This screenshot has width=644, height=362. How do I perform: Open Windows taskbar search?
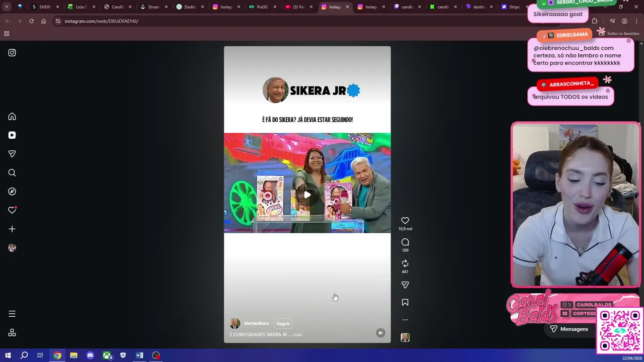coord(24,355)
